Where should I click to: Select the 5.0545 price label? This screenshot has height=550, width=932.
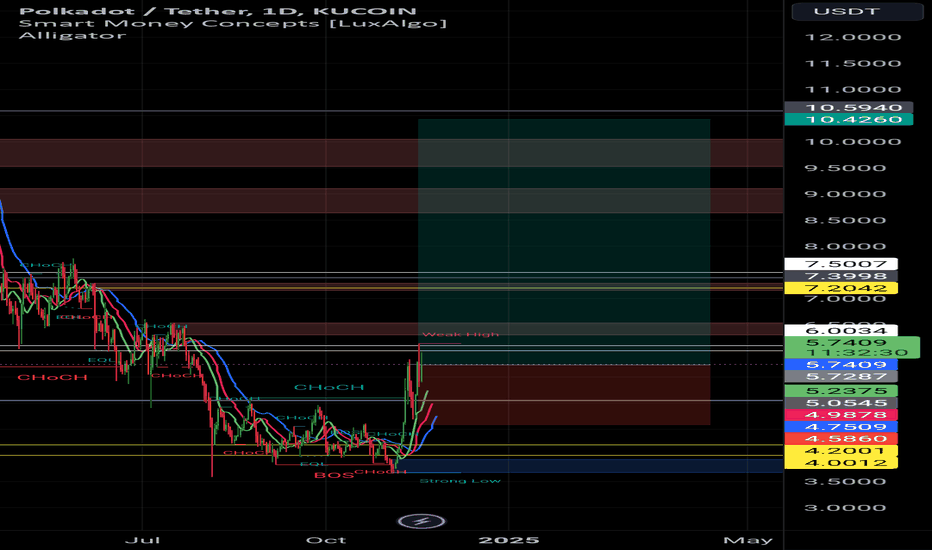[x=841, y=403]
